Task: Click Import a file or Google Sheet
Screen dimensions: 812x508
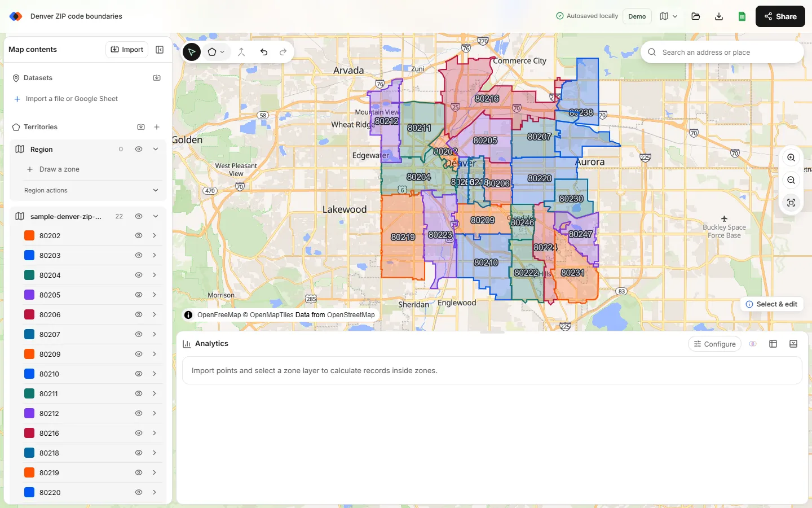Action: point(66,99)
